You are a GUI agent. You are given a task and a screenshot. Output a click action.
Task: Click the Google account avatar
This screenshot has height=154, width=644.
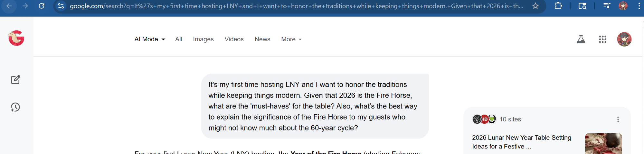coord(624,39)
